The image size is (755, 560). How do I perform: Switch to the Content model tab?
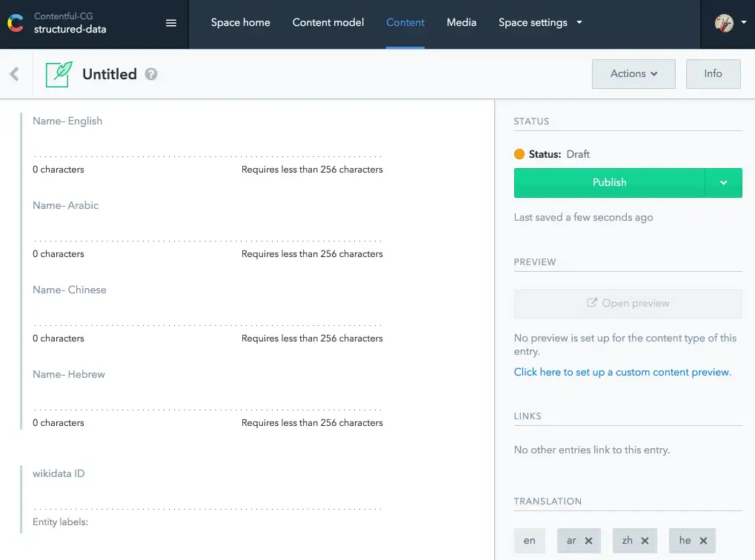click(328, 23)
